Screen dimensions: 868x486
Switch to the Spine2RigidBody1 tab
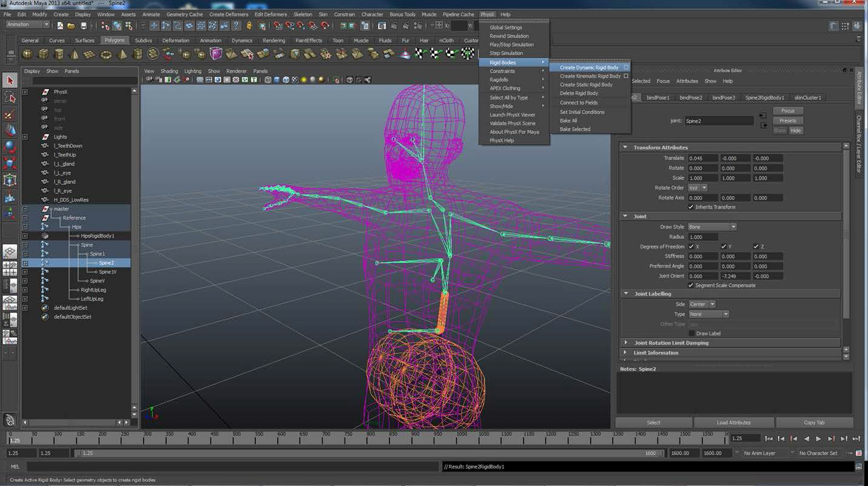[x=764, y=98]
